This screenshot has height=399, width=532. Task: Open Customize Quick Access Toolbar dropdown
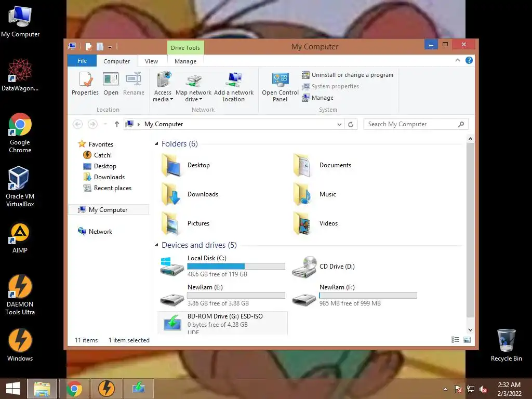click(110, 47)
